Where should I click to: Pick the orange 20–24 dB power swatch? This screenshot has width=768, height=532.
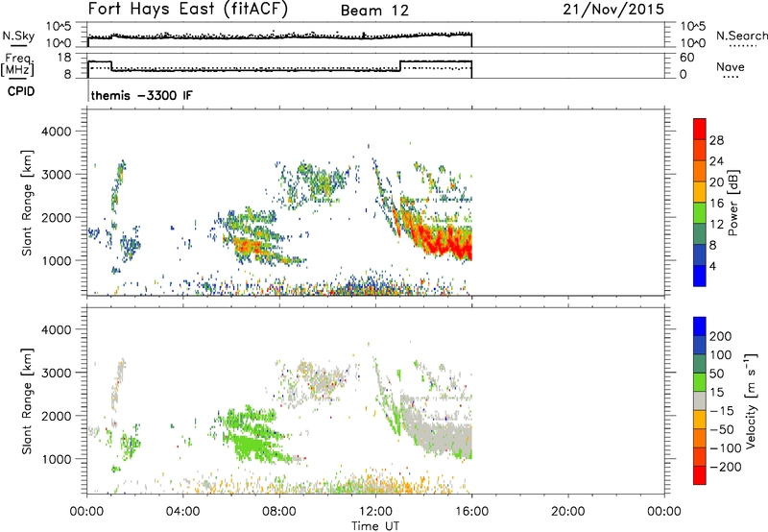pos(700,172)
